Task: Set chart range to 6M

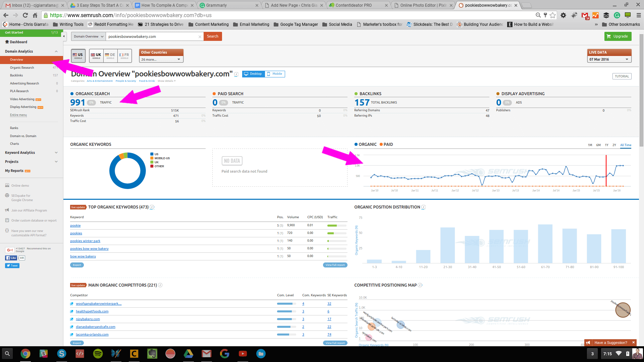Action: pyautogui.click(x=598, y=145)
